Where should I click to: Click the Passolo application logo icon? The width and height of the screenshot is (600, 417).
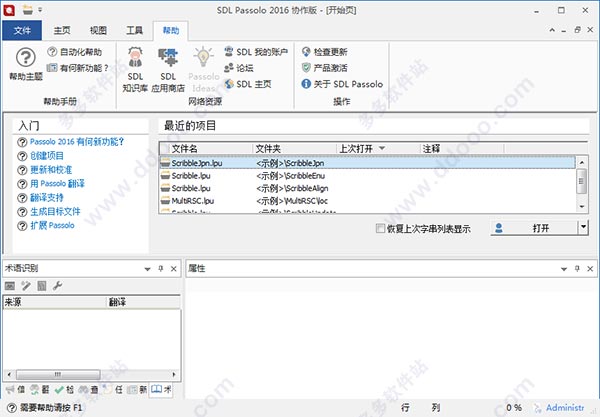[9, 10]
